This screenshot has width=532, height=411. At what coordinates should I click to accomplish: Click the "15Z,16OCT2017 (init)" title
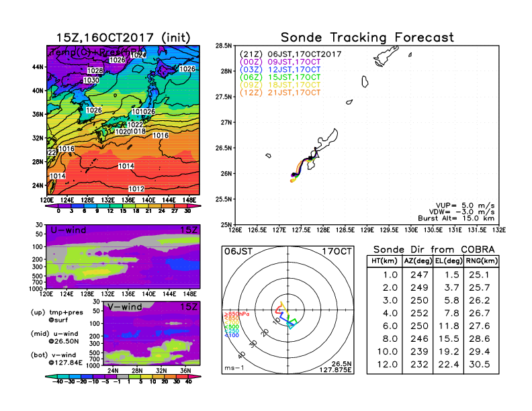click(123, 38)
